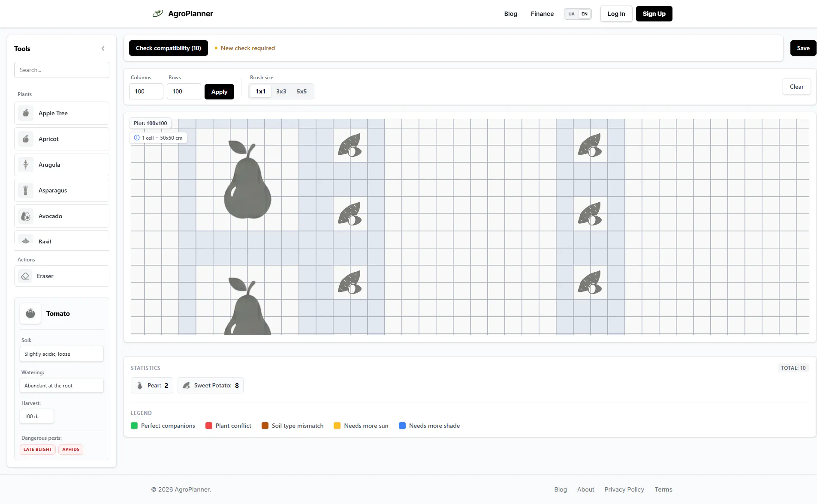817x504 pixels.
Task: Click the Rows input field
Action: (184, 91)
